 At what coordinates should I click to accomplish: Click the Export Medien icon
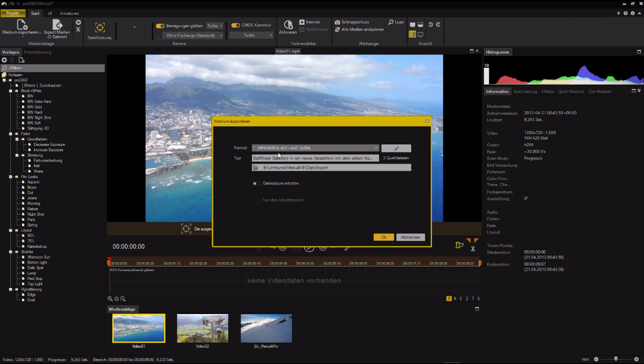coord(57,25)
